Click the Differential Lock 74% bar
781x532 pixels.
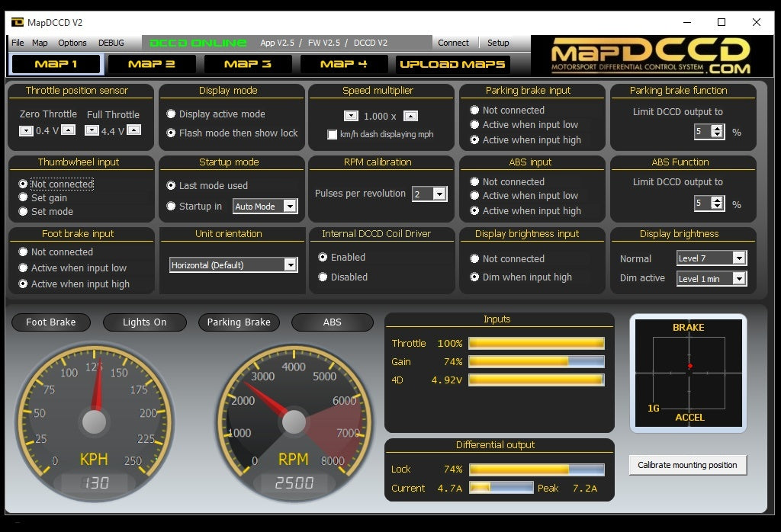point(536,470)
